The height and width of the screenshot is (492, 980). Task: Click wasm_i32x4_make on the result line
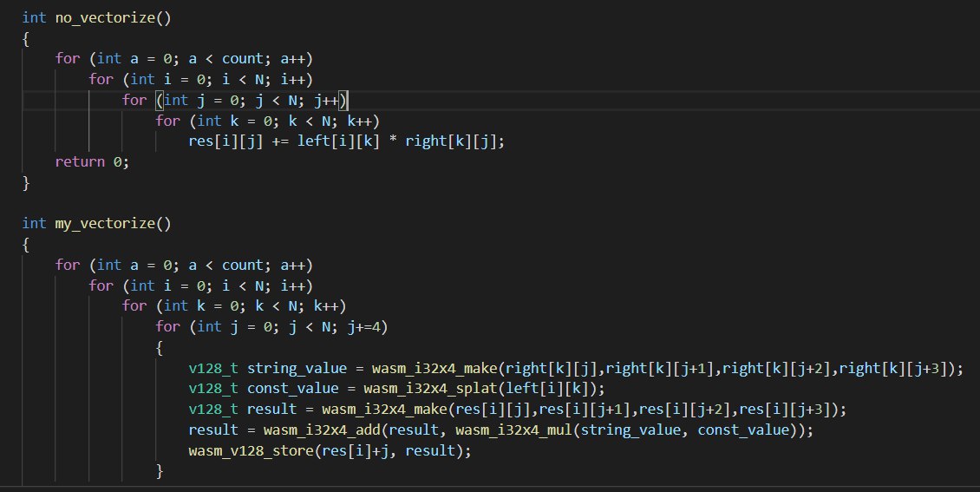tap(384, 410)
